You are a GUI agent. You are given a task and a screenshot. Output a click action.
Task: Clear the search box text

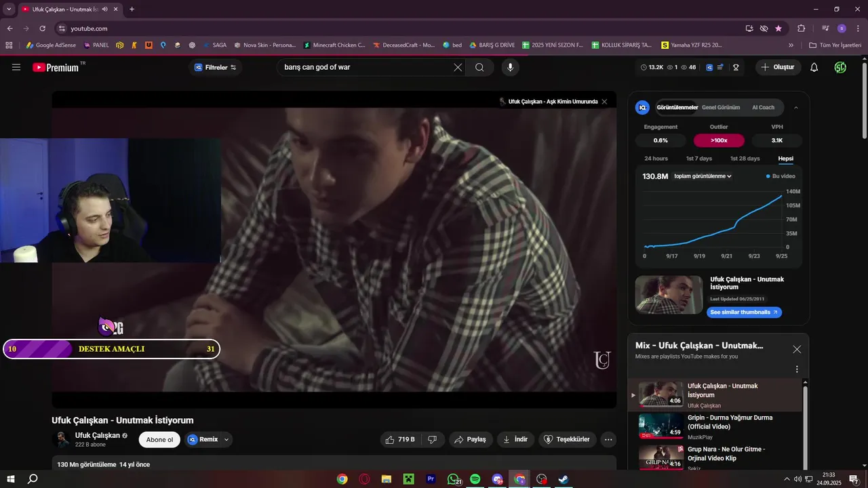458,67
